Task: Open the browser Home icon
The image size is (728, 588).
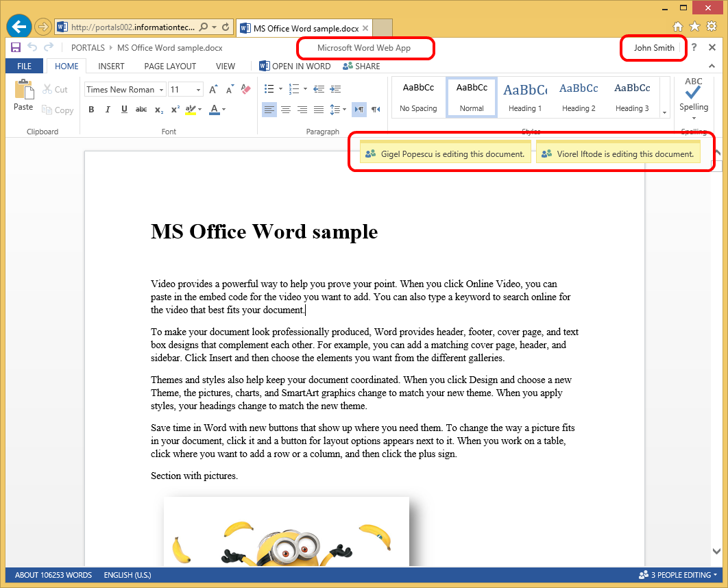Action: 678,27
